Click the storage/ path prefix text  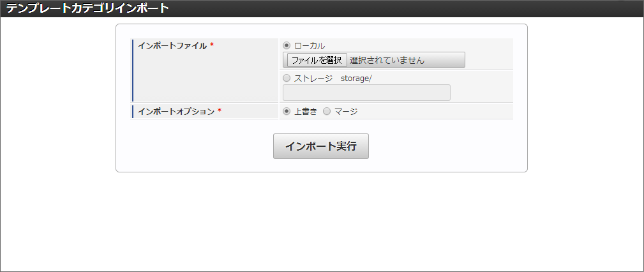(356, 78)
